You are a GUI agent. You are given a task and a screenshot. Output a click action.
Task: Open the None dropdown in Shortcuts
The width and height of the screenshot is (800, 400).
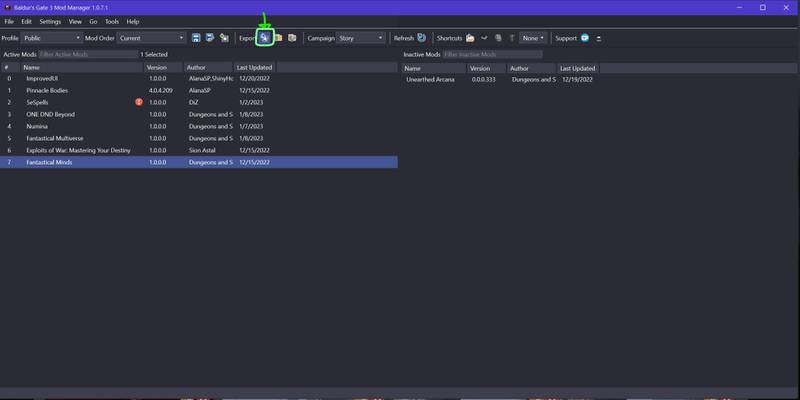pyautogui.click(x=533, y=38)
